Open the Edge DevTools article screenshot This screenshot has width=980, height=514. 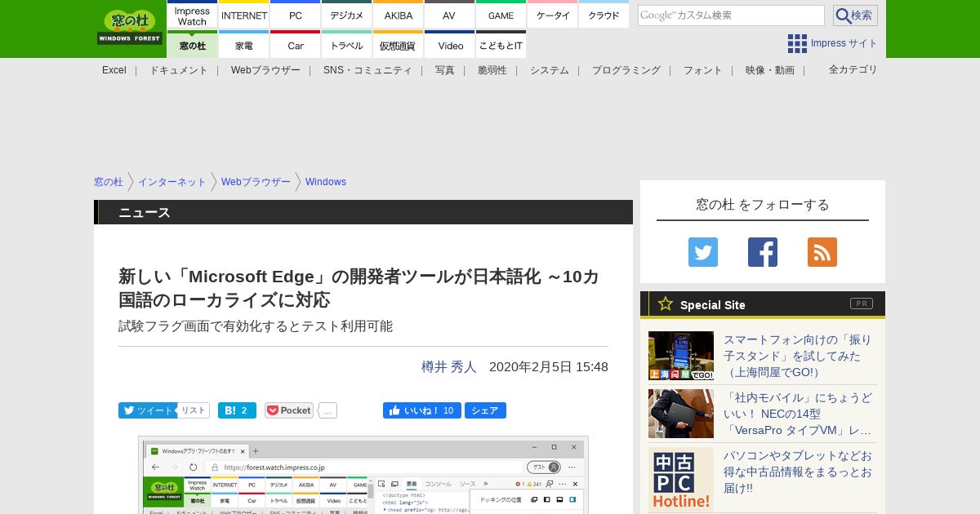[363, 475]
